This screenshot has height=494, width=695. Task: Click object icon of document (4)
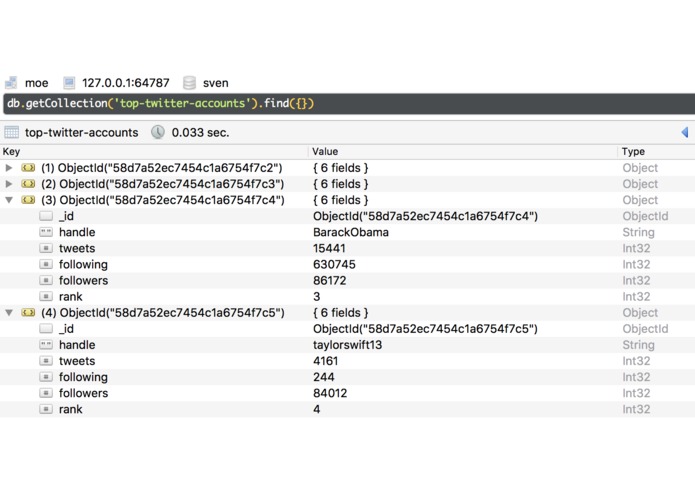[28, 312]
